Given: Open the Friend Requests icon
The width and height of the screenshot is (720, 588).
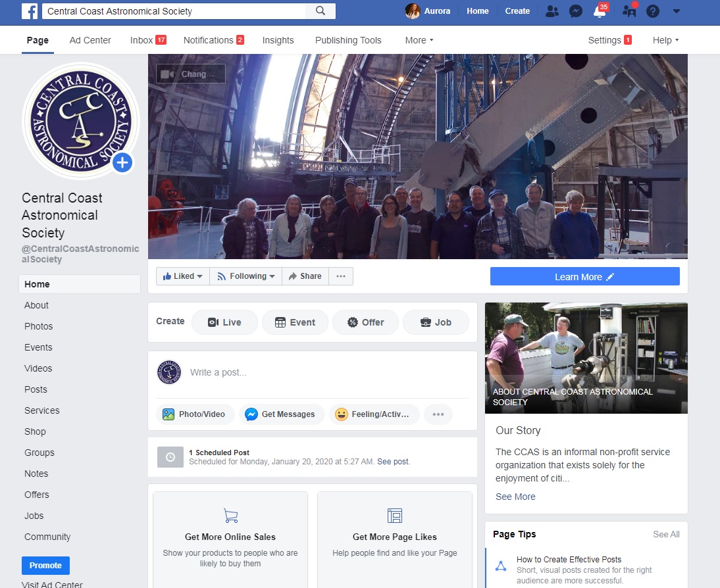Looking at the screenshot, I should [552, 11].
